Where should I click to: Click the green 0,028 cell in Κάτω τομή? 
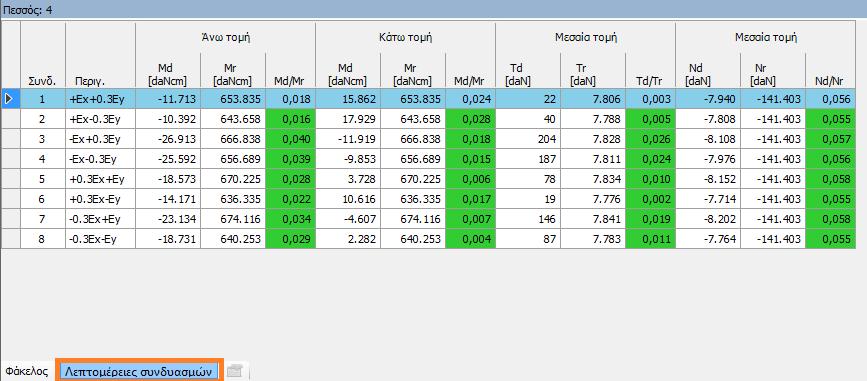[470, 119]
